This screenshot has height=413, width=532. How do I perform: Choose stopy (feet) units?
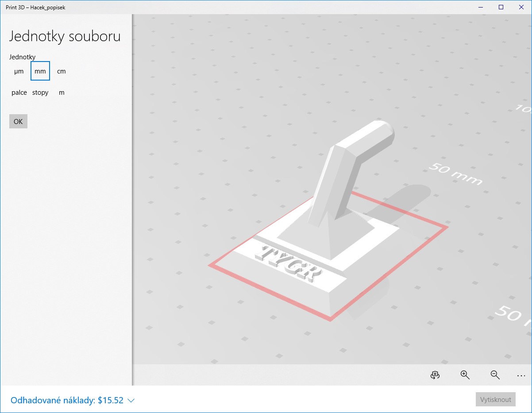pos(40,93)
